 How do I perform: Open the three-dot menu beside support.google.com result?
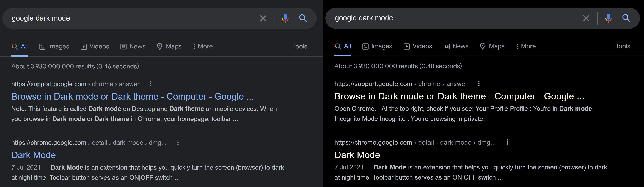click(x=151, y=84)
